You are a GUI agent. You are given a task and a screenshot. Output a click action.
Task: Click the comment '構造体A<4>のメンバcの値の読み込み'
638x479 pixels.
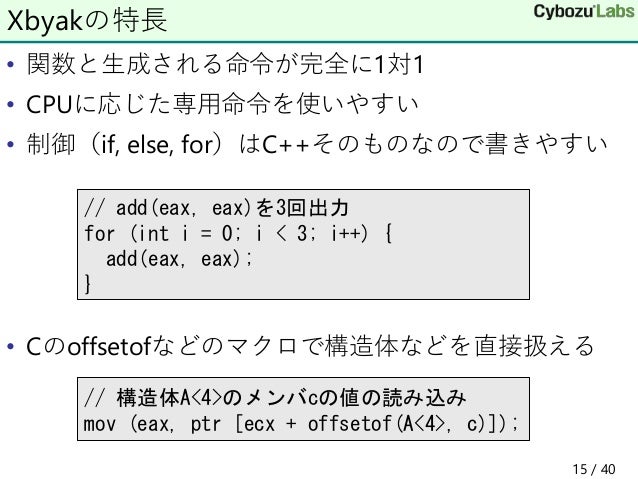point(275,397)
